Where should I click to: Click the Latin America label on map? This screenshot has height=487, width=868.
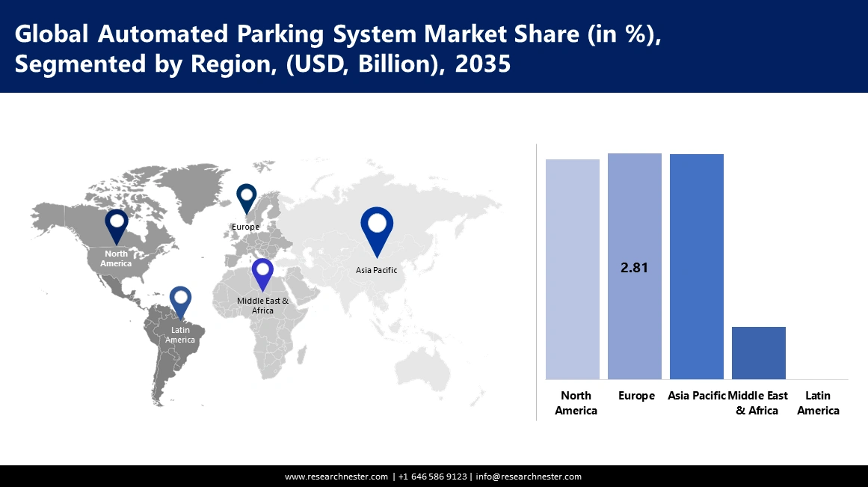180,334
